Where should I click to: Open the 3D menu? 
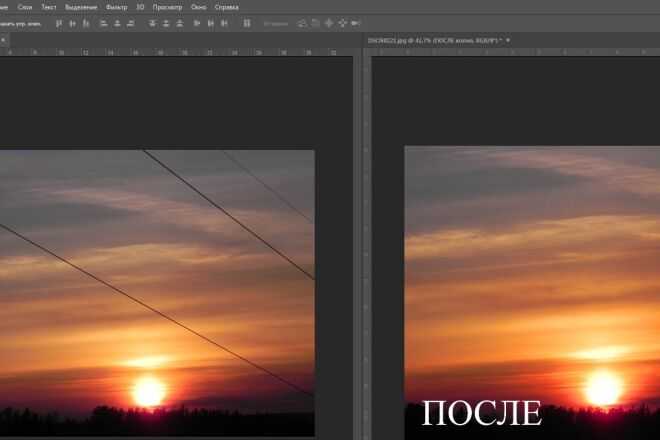pyautogui.click(x=140, y=7)
